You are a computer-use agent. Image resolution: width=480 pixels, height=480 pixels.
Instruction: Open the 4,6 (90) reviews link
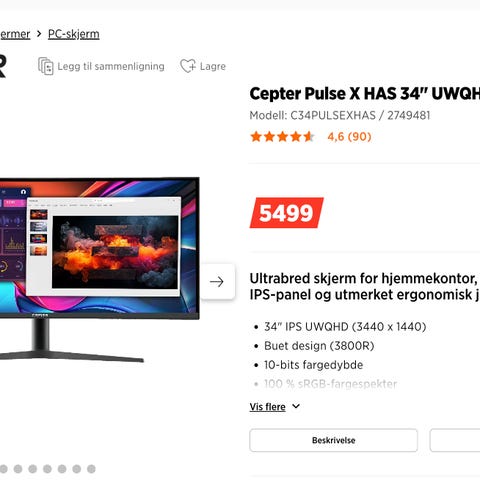point(349,137)
